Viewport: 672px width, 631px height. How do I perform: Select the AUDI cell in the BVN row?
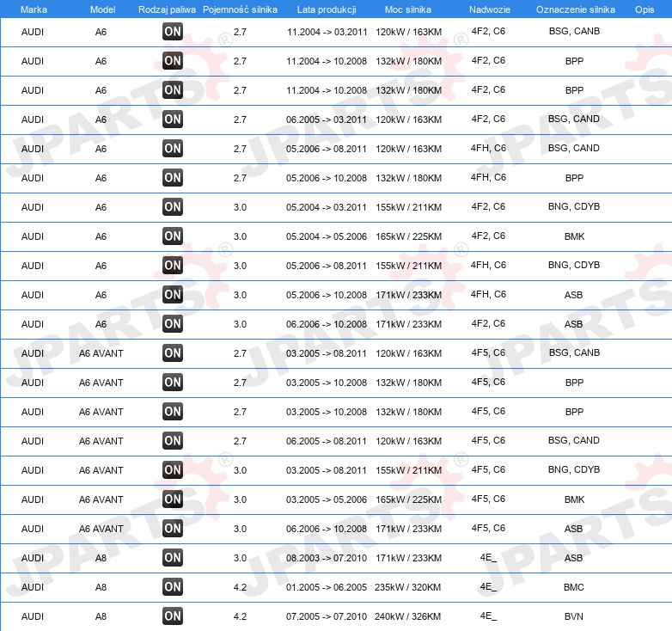pos(32,616)
